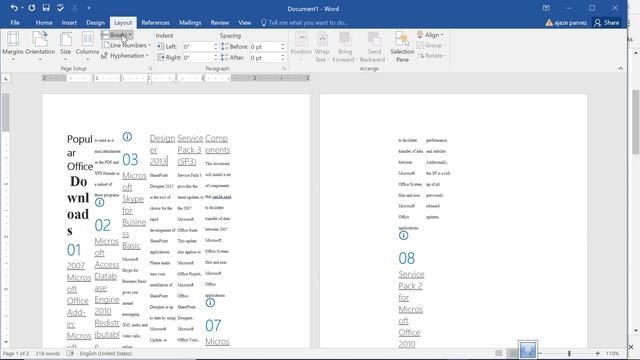Click the Position icon in Arrange group
The height and width of the screenshot is (360, 640).
[301, 46]
